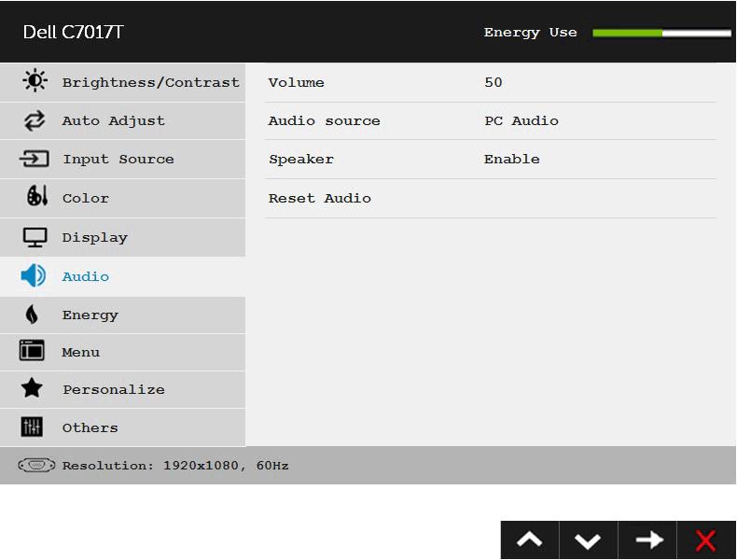Select the Volume setting
This screenshot has height=560, width=737.
pos(296,82)
